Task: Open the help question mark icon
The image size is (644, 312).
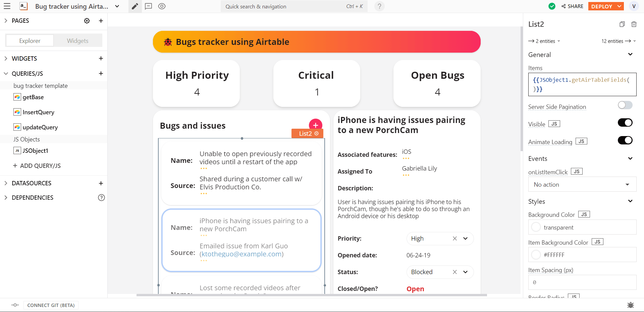Action: pyautogui.click(x=379, y=6)
